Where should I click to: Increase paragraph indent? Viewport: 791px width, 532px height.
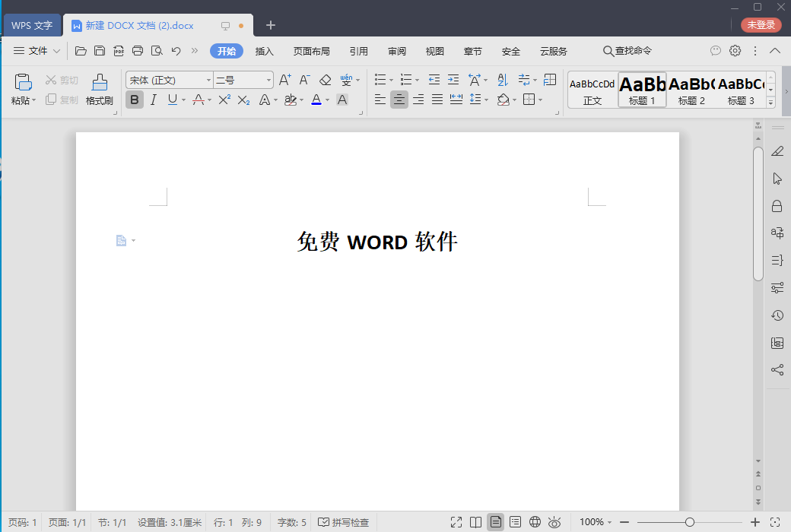[x=453, y=80]
